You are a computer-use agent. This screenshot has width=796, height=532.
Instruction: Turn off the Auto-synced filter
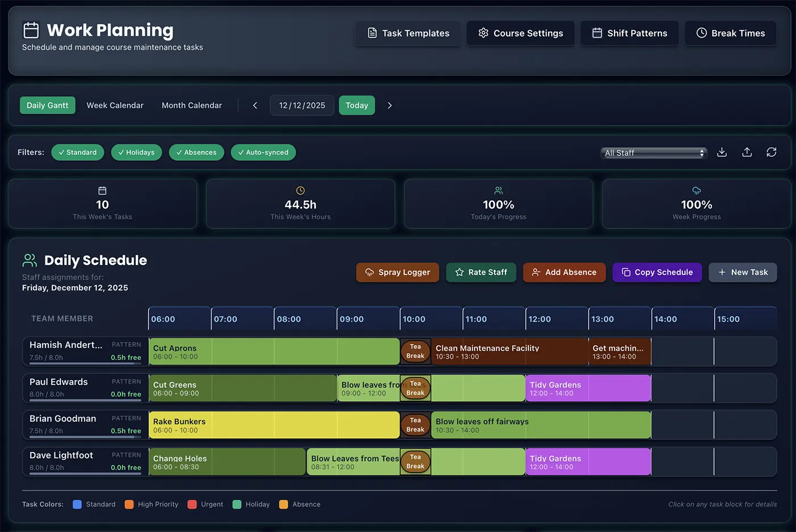263,152
